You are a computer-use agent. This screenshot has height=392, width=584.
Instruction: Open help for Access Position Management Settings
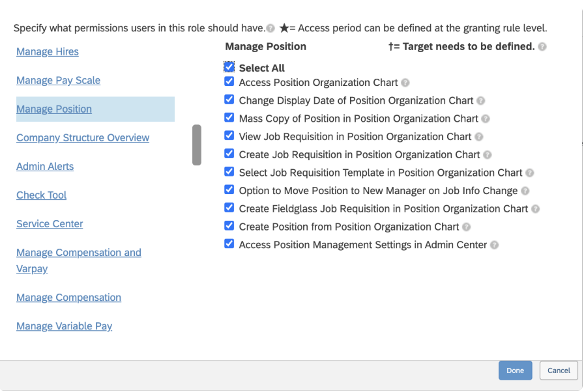[x=495, y=245]
